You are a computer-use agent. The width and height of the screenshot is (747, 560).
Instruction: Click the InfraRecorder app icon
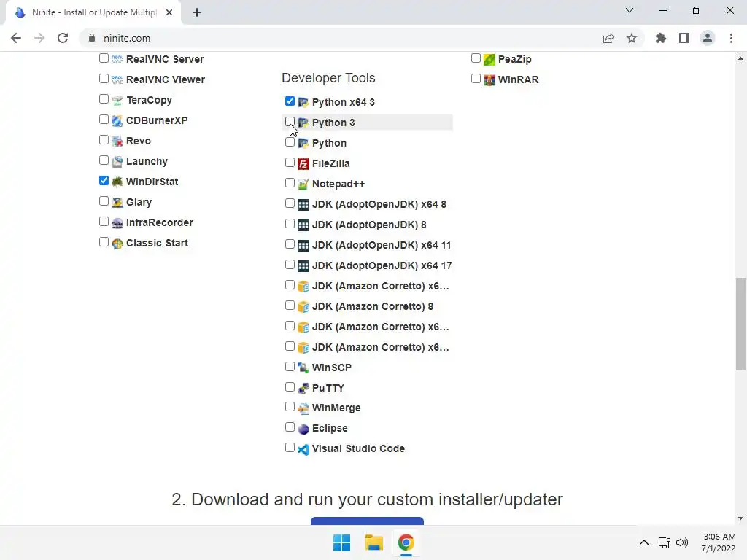point(117,223)
